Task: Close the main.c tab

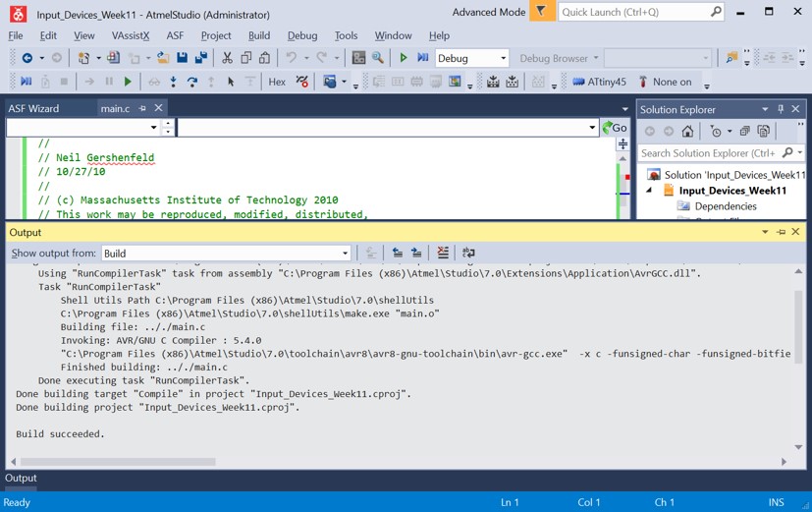Action: pos(158,108)
